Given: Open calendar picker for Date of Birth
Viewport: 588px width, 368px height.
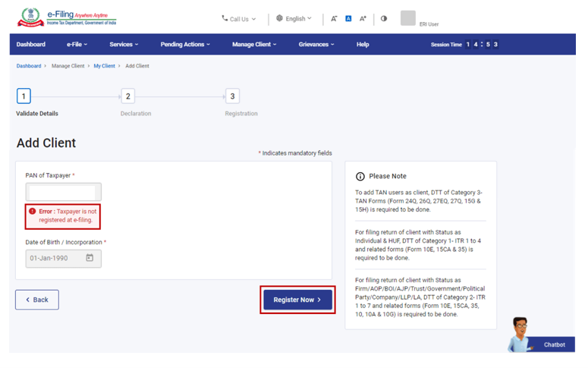Looking at the screenshot, I should click(90, 258).
